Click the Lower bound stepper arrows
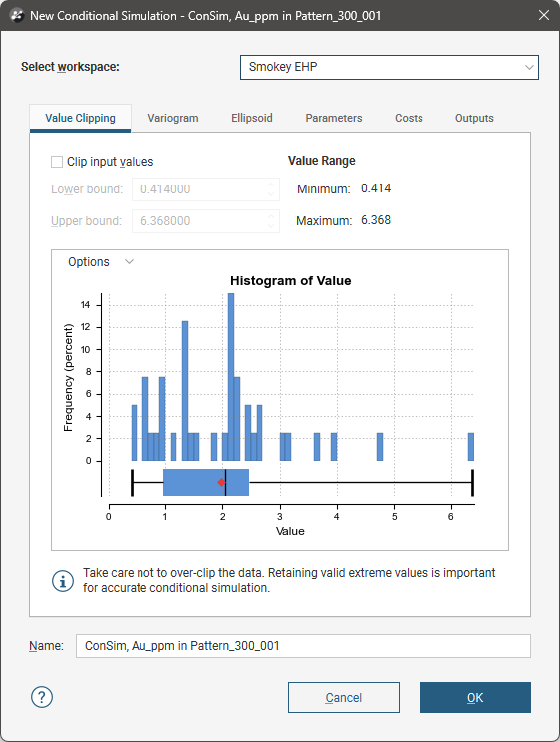 point(271,189)
